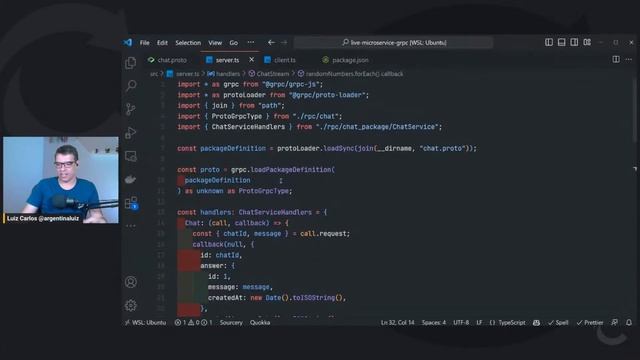The width and height of the screenshot is (640, 360).
Task: Open the notifications bell icon
Action: point(629,322)
